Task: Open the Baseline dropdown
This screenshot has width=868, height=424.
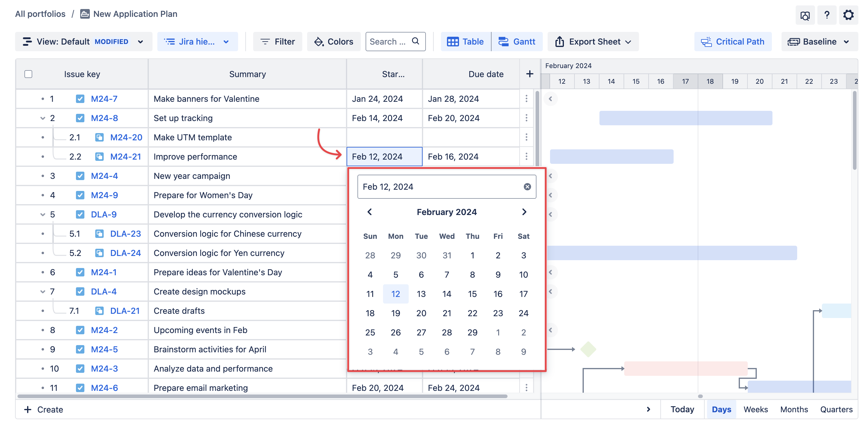Action: point(819,42)
